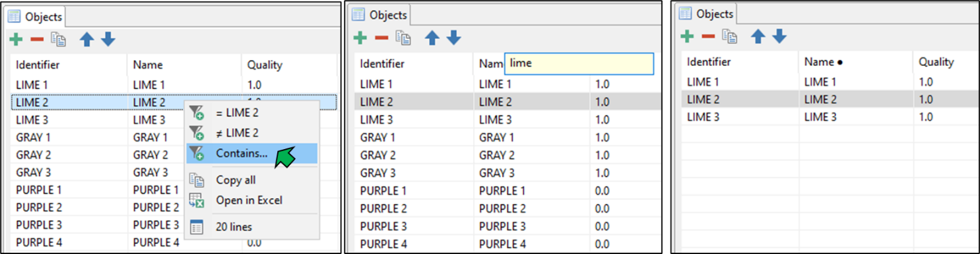Choose 'Open in Excel' menu entry
The width and height of the screenshot is (980, 254).
(x=251, y=200)
